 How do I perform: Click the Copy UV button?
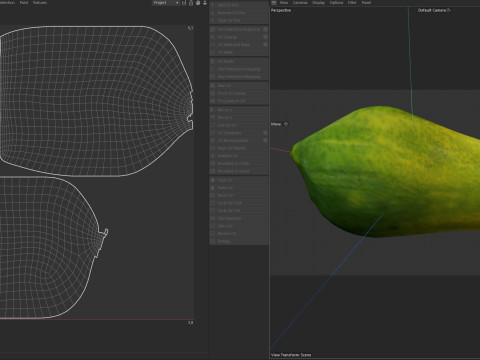(239, 180)
